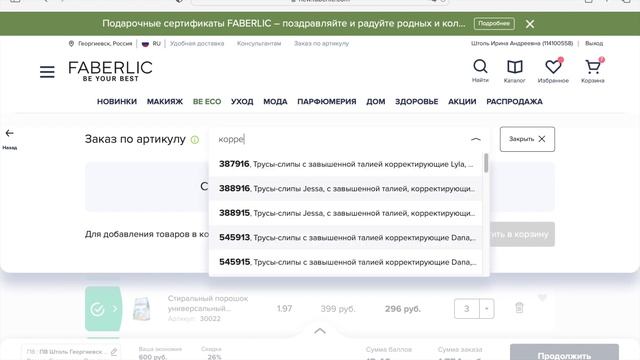The height and width of the screenshot is (360, 640).
Task: Click the FABERLIC logo
Action: (110, 71)
